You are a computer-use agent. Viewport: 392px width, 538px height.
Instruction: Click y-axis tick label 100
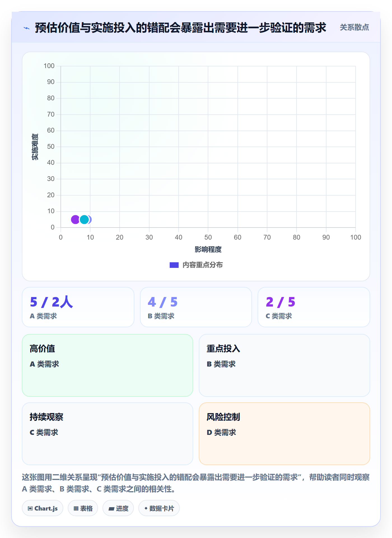[x=49, y=66]
